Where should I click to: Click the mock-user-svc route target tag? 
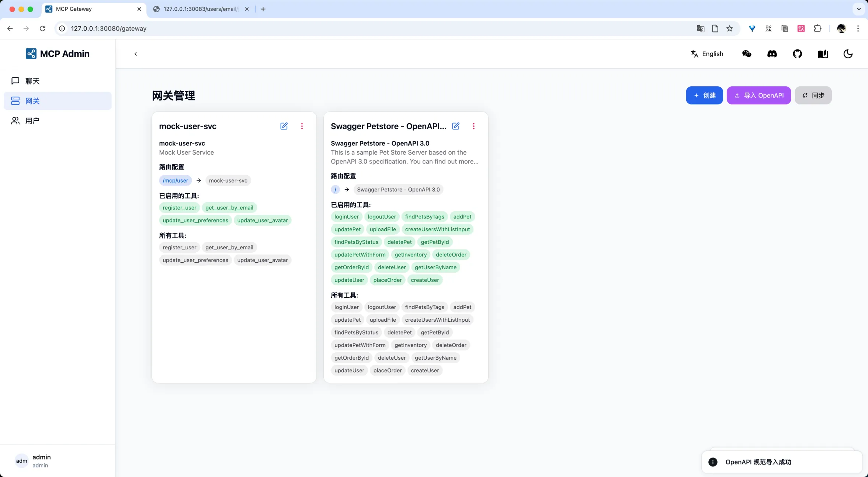click(x=228, y=180)
